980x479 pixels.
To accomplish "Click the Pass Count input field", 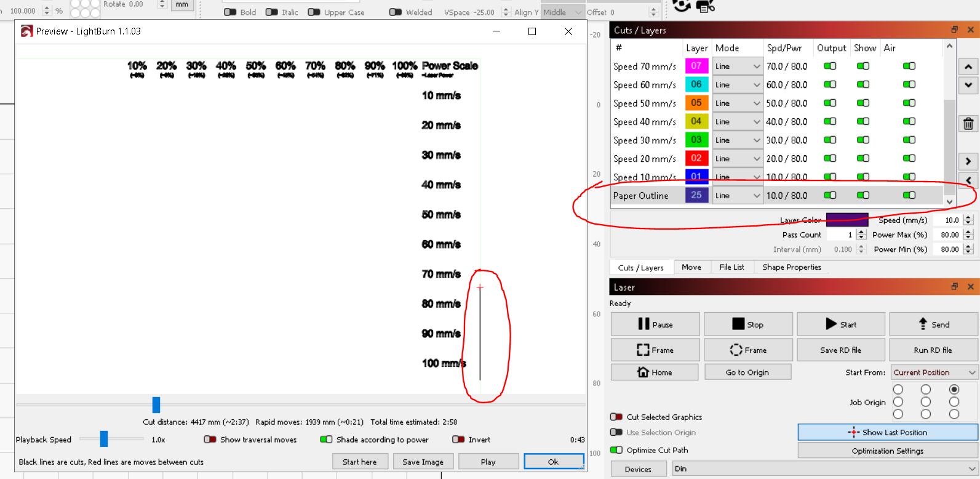I will [x=840, y=235].
